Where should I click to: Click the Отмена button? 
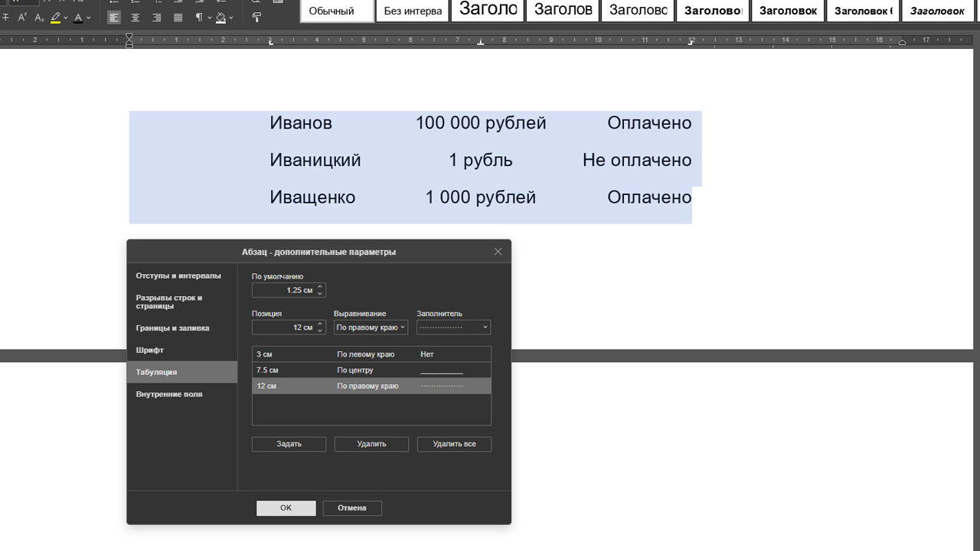[352, 508]
